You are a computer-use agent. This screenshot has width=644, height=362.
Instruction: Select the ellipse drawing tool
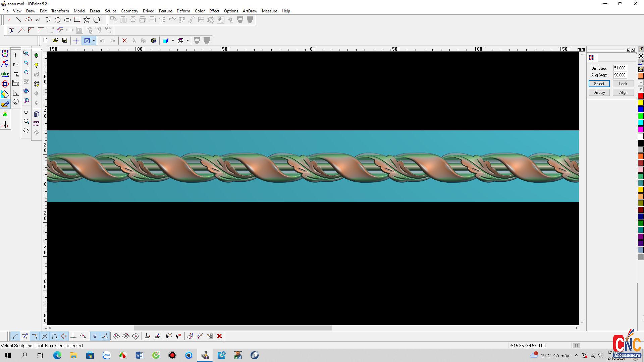pyautogui.click(x=67, y=20)
